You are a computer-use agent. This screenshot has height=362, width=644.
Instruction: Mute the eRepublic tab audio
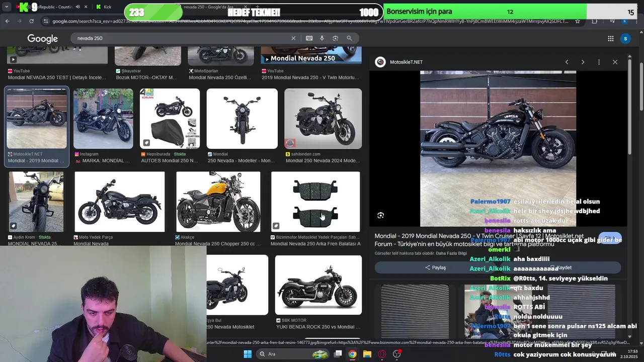pyautogui.click(x=77, y=7)
